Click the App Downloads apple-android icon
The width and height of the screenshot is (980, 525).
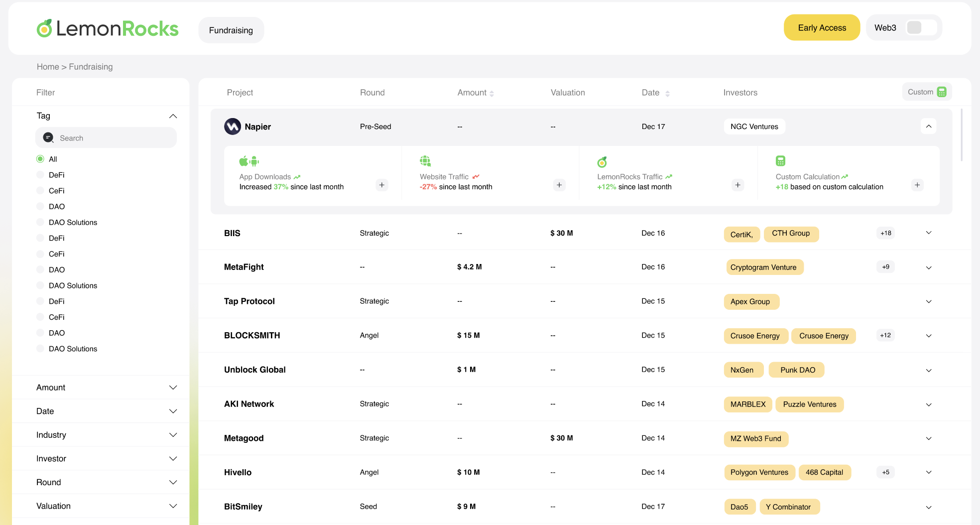pos(249,161)
